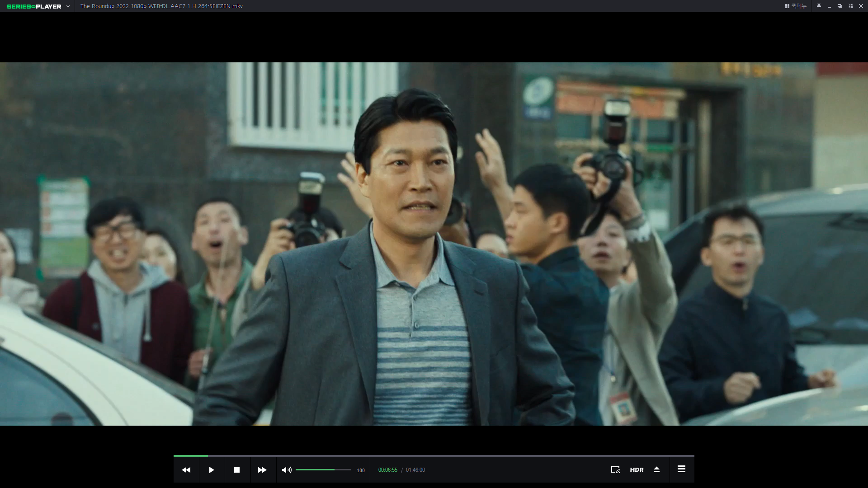Open the SeriesOn Player logo dropdown arrow
This screenshot has width=868, height=488.
click(x=68, y=6)
